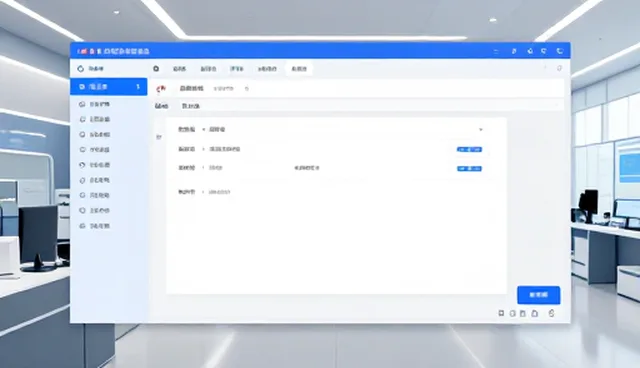Viewport: 640px width, 368px height.
Task: Click the small blue button in the third form row
Action: tap(469, 168)
